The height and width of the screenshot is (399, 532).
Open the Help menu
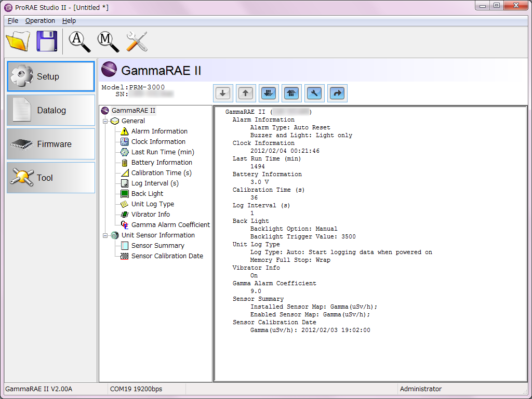[x=69, y=21]
